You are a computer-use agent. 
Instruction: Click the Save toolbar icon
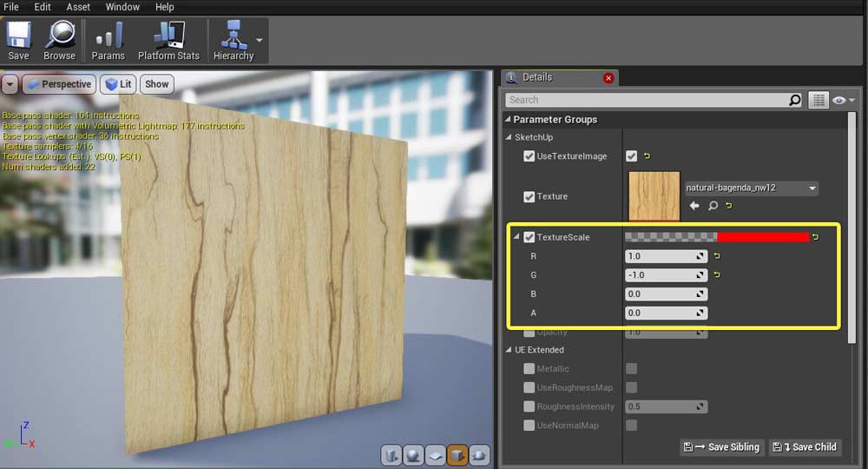(18, 41)
